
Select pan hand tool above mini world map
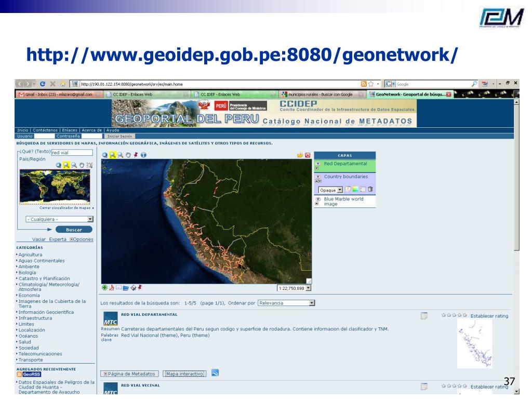point(82,165)
